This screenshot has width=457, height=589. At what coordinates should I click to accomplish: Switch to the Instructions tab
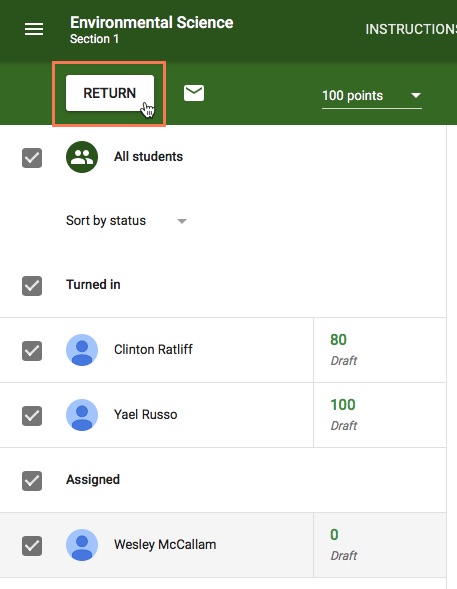click(x=411, y=29)
